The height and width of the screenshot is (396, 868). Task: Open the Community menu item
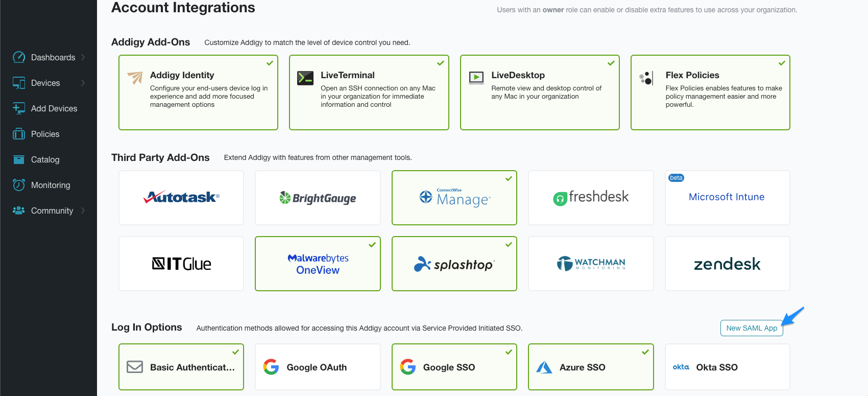point(53,211)
